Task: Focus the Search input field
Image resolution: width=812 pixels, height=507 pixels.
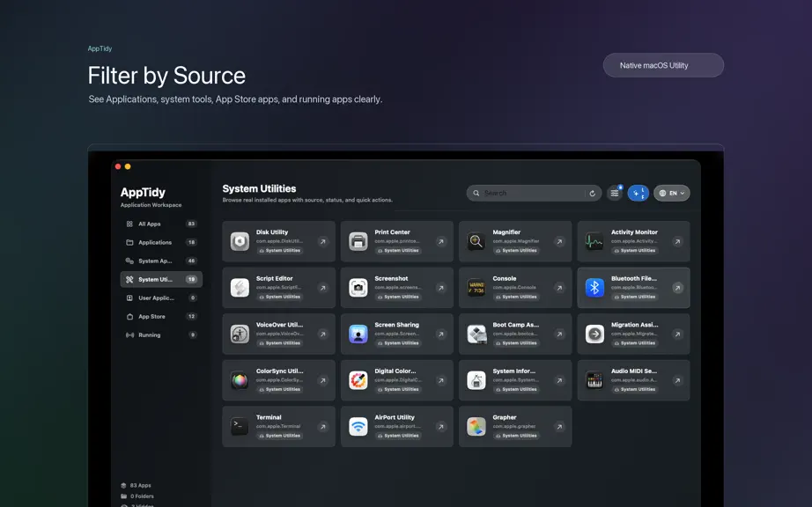Action: pyautogui.click(x=534, y=193)
